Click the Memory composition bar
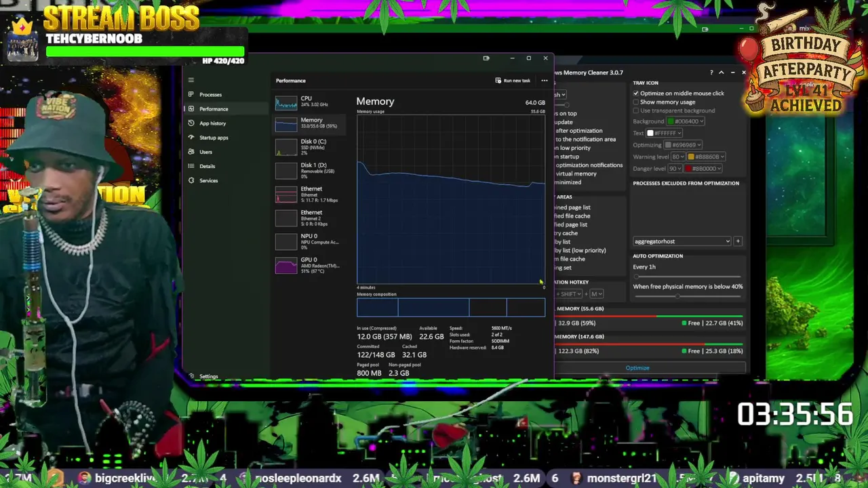Image resolution: width=868 pixels, height=488 pixels. [x=451, y=307]
